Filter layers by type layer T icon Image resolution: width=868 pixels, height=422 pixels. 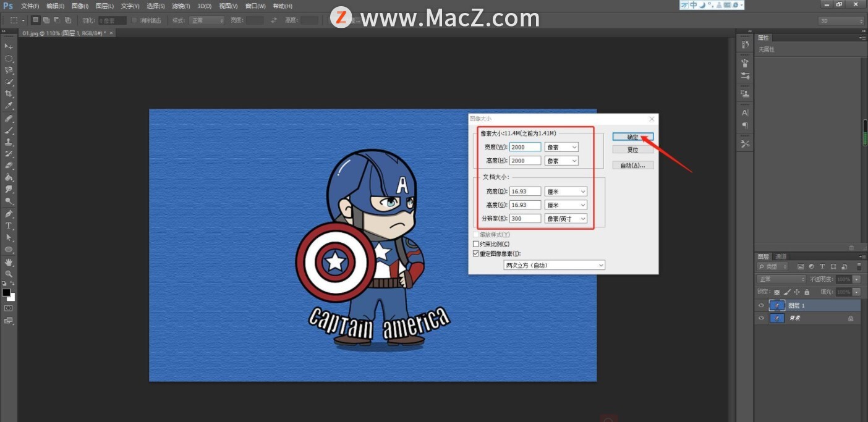click(822, 267)
